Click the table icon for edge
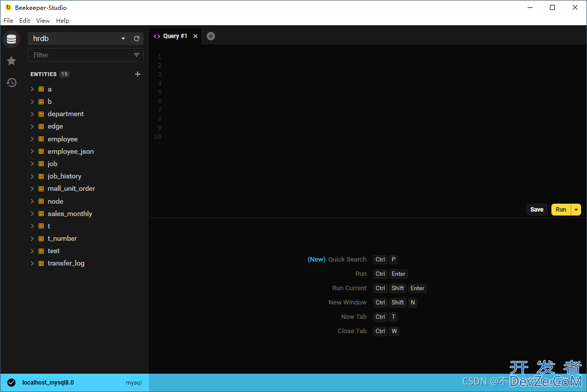 pos(41,127)
